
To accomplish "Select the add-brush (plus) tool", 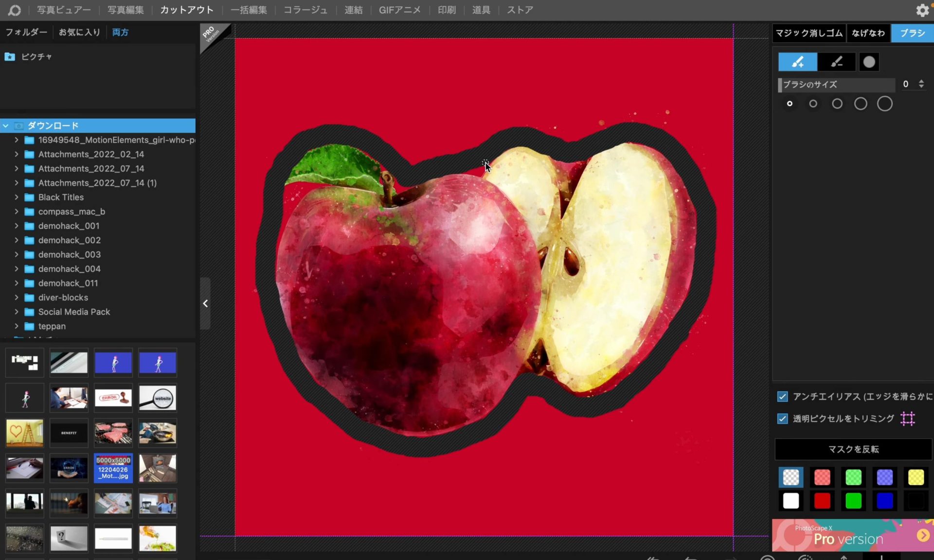I will (797, 62).
